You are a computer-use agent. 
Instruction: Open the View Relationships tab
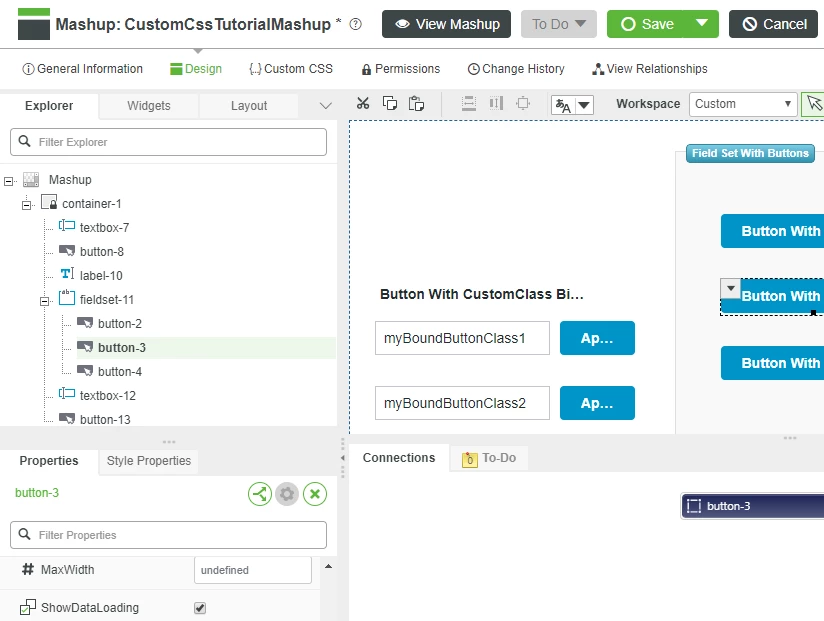(650, 69)
